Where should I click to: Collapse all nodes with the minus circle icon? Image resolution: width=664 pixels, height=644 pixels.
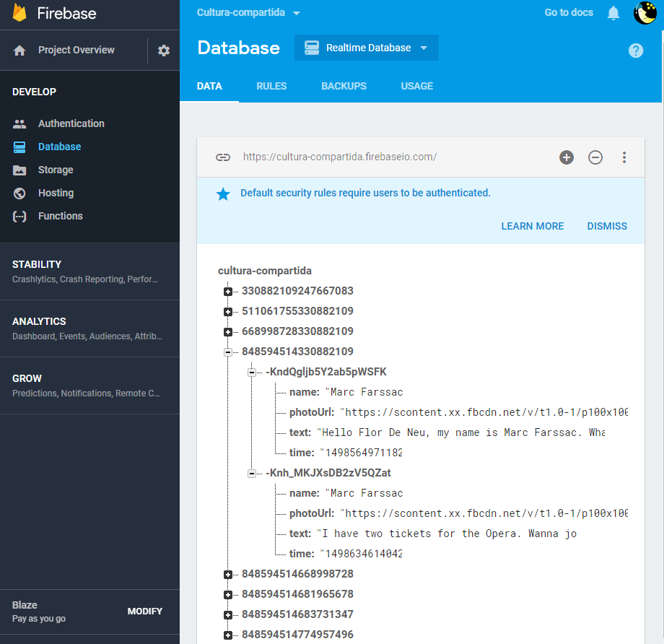pos(595,157)
